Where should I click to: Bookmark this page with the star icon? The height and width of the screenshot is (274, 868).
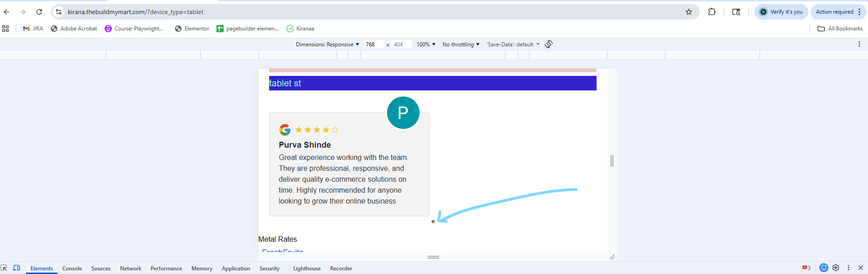tap(689, 12)
